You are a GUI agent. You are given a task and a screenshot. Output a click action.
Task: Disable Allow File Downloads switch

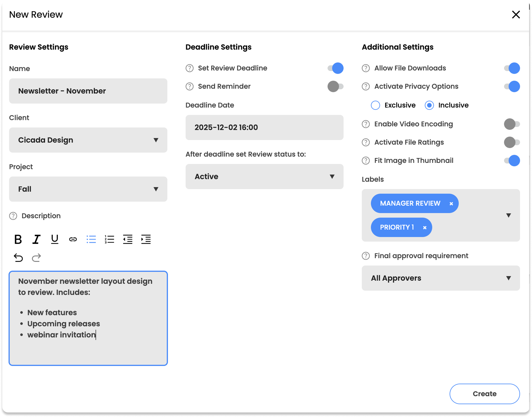(x=512, y=68)
